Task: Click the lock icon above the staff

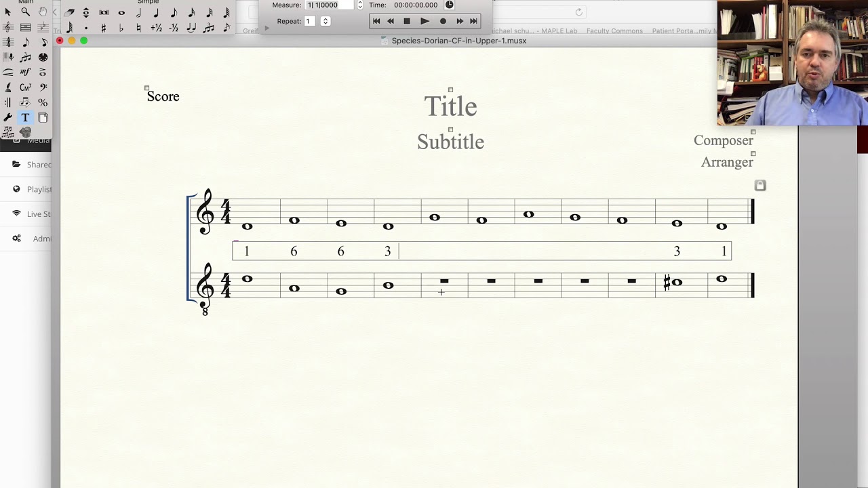Action: [x=760, y=185]
